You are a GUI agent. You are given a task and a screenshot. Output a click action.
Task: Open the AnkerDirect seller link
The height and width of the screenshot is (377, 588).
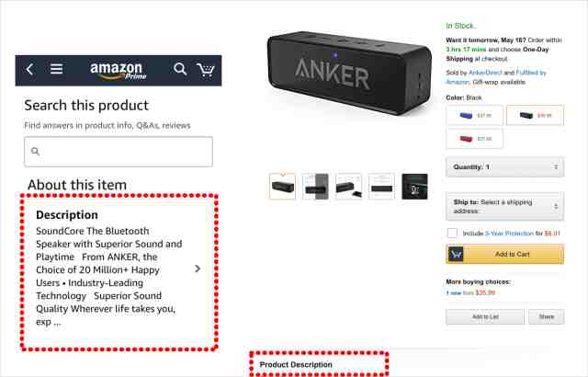[485, 73]
